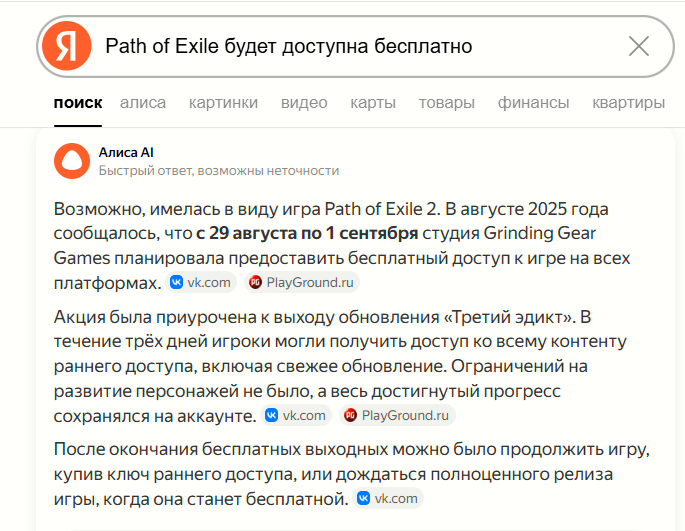
Task: Click the Алиса AI heading
Action: 126,152
